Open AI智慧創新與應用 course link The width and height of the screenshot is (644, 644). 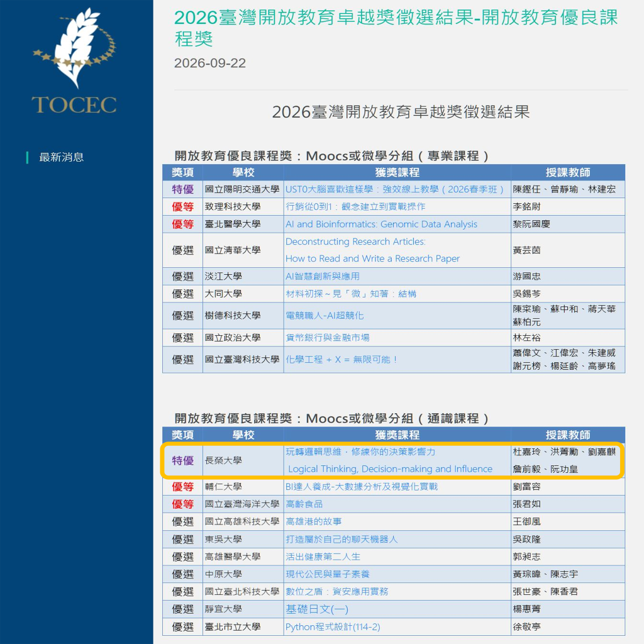tap(323, 277)
